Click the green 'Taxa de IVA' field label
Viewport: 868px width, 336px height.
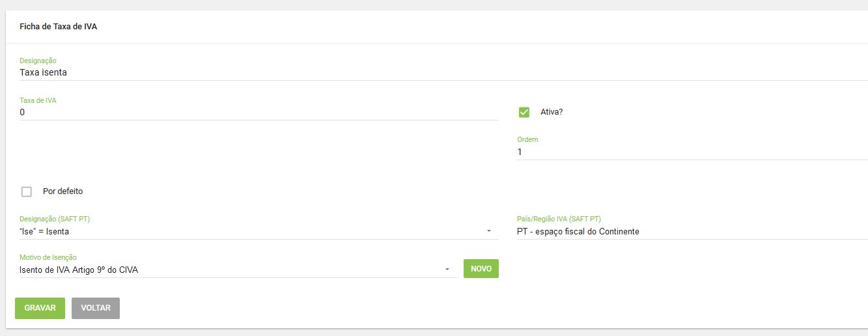click(x=38, y=100)
